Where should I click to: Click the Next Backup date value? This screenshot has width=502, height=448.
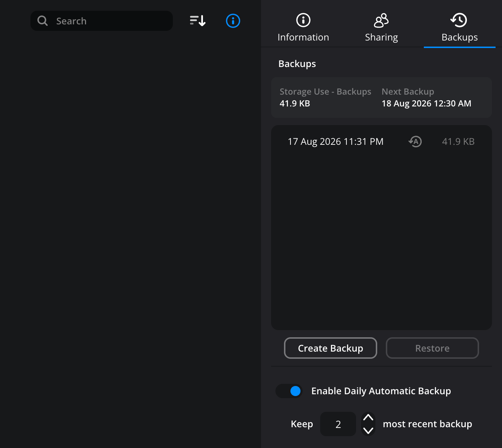click(426, 104)
